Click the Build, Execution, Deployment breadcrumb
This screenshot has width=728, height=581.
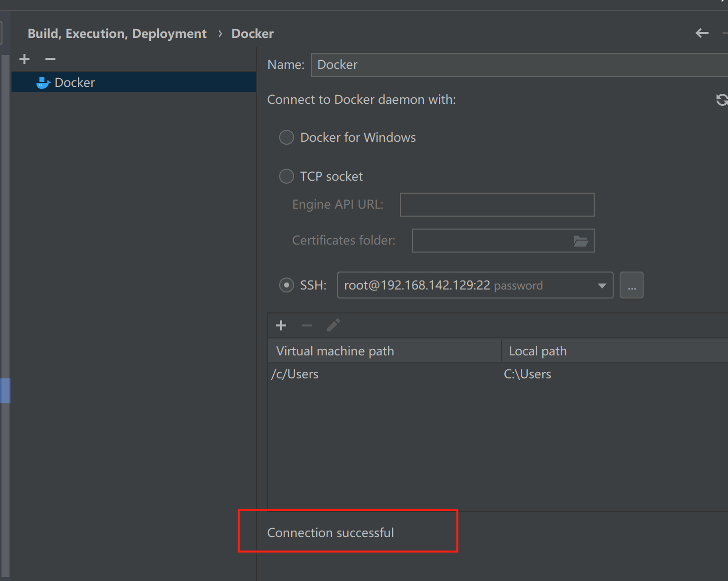(117, 33)
